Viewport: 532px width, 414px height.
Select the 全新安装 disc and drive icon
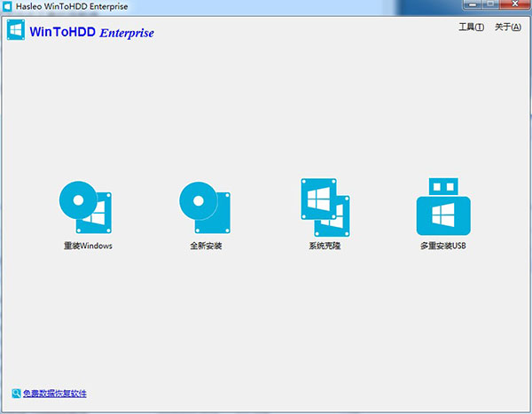[205, 207]
